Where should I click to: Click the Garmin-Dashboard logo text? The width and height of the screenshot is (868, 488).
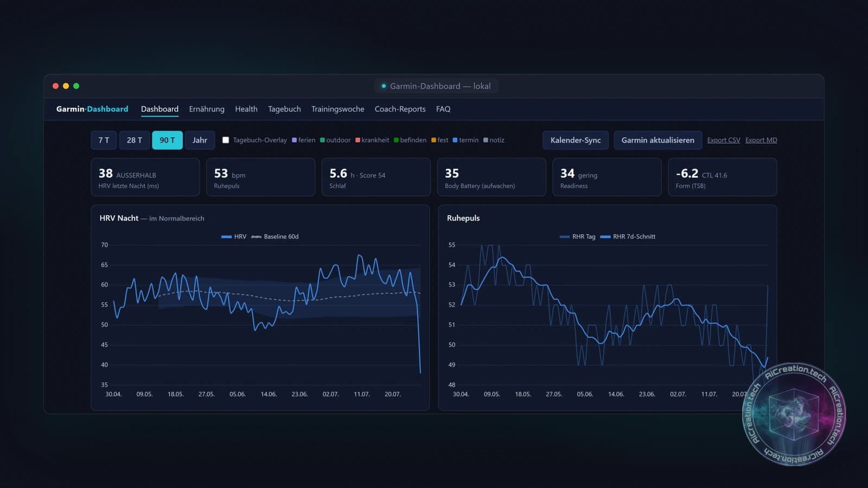92,109
